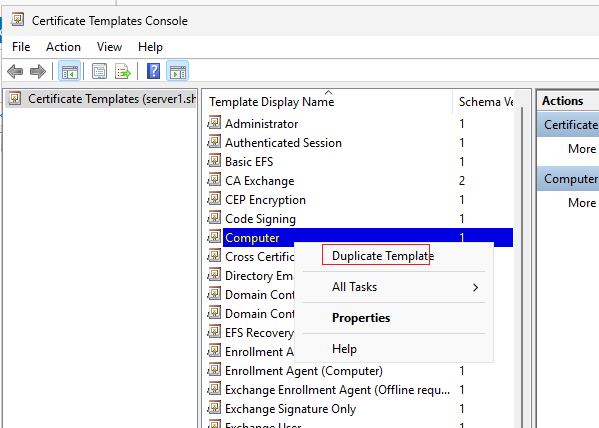Open the View menu

point(109,47)
